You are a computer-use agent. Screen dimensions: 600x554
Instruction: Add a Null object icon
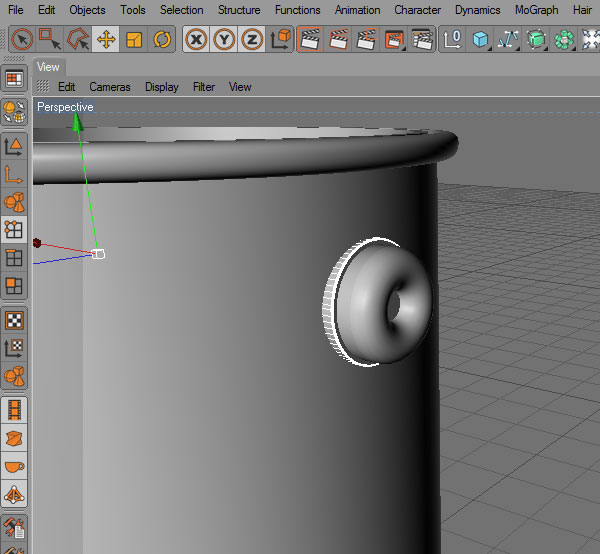(452, 39)
